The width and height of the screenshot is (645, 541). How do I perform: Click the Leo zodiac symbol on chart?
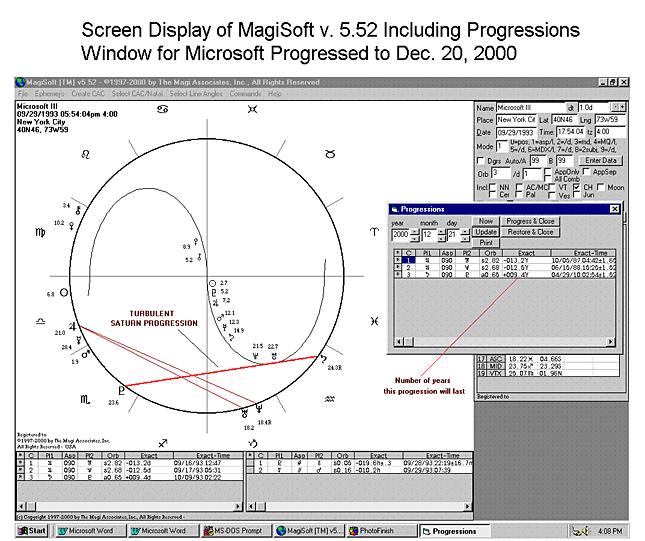click(x=85, y=153)
